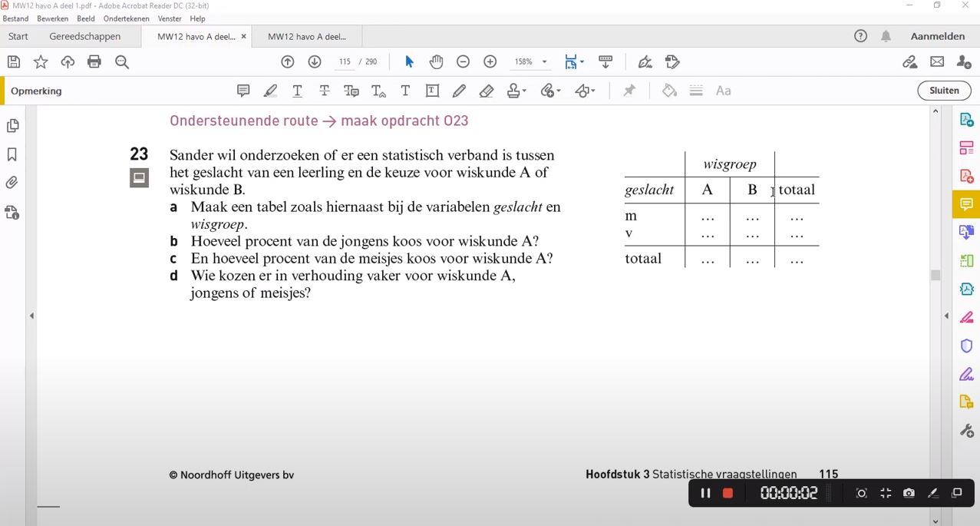980x526 pixels.
Task: Choose the insert text at cursor tool
Action: [378, 91]
